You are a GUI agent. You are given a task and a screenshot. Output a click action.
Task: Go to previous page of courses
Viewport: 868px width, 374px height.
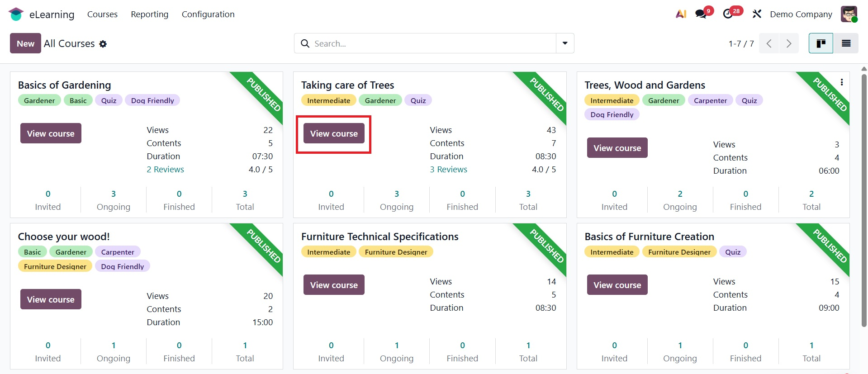pyautogui.click(x=769, y=43)
